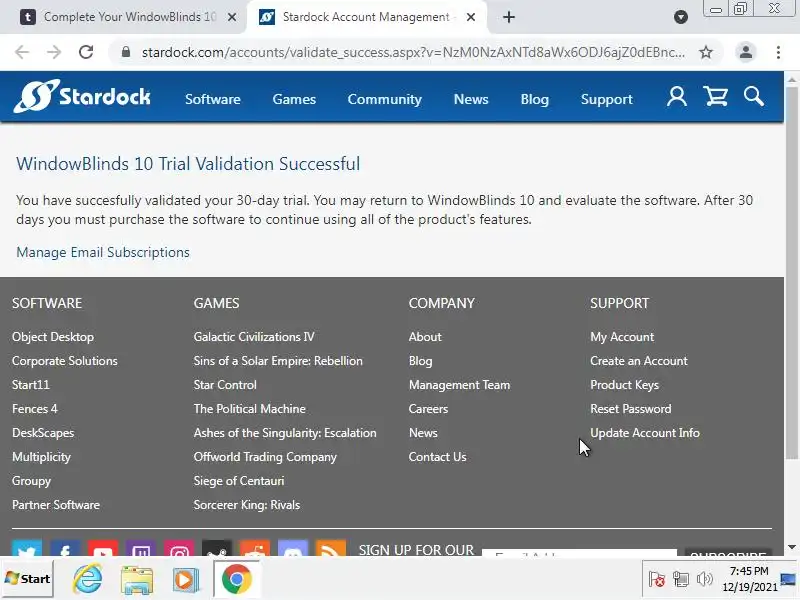Click the Show Desktop button

click(x=788, y=579)
